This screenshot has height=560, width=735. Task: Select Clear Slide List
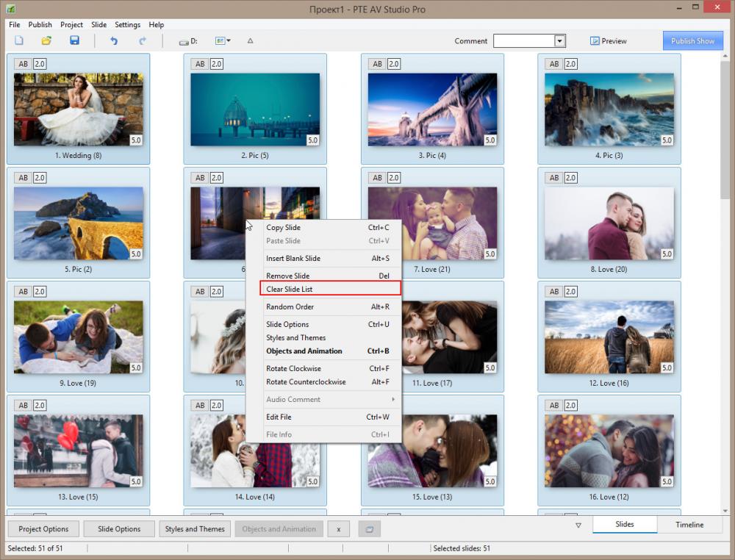pyautogui.click(x=331, y=289)
